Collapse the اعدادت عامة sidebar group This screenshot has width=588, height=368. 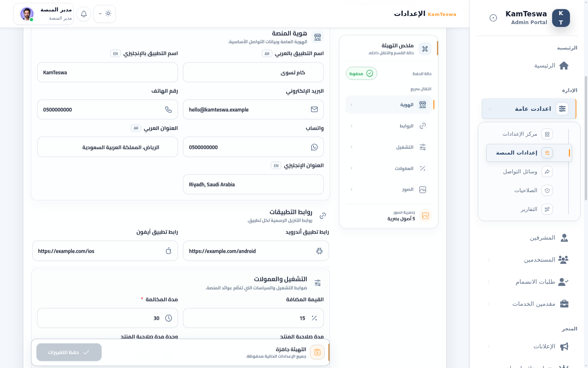click(529, 109)
